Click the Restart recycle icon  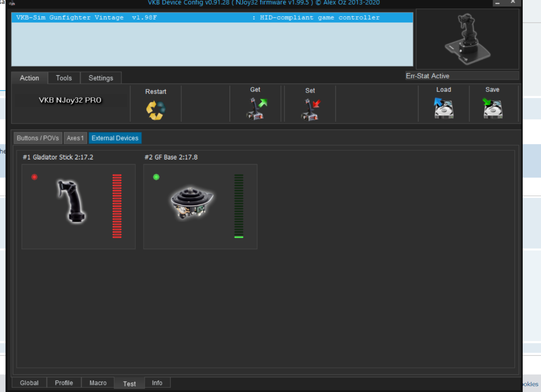156,110
